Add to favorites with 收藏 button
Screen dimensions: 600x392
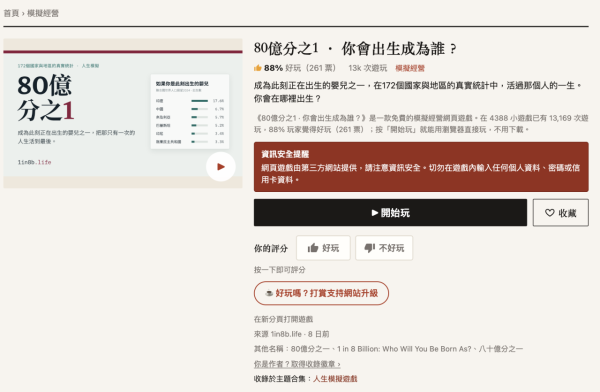tap(561, 212)
